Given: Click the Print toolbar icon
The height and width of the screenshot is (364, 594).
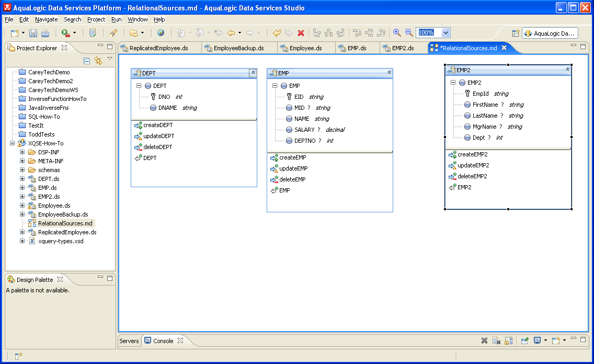Looking at the screenshot, I should [x=45, y=33].
